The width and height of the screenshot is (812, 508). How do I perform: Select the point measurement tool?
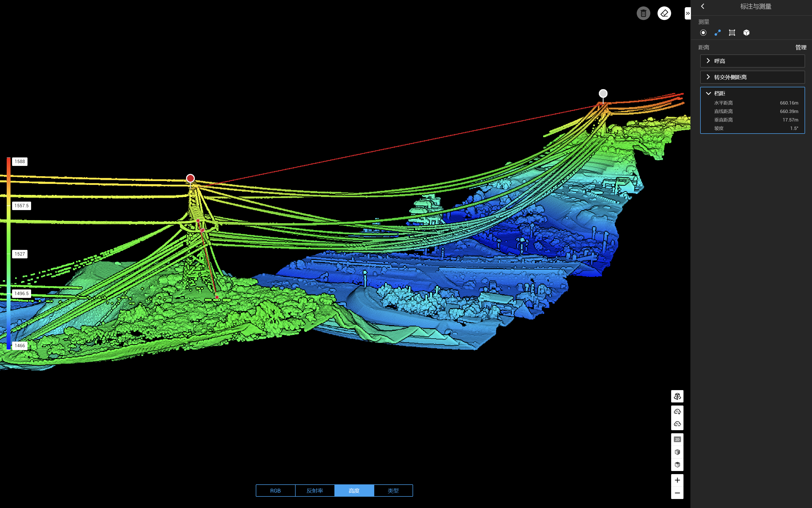point(703,33)
